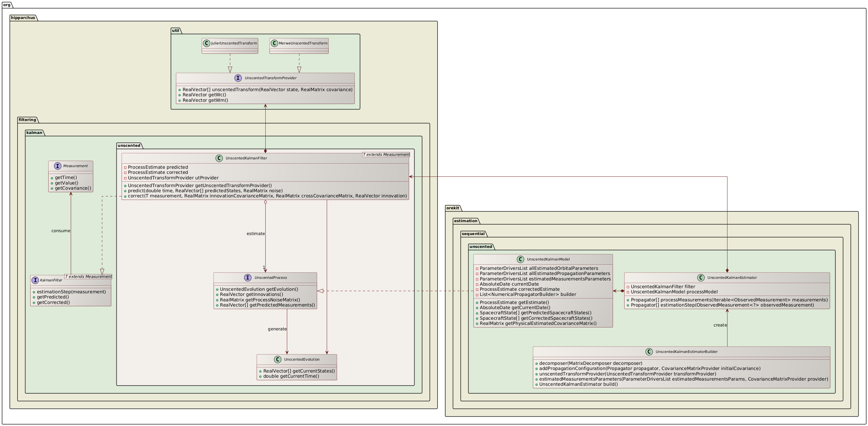Select the T extends Measurement generic label
The image size is (868, 426).
click(x=386, y=154)
